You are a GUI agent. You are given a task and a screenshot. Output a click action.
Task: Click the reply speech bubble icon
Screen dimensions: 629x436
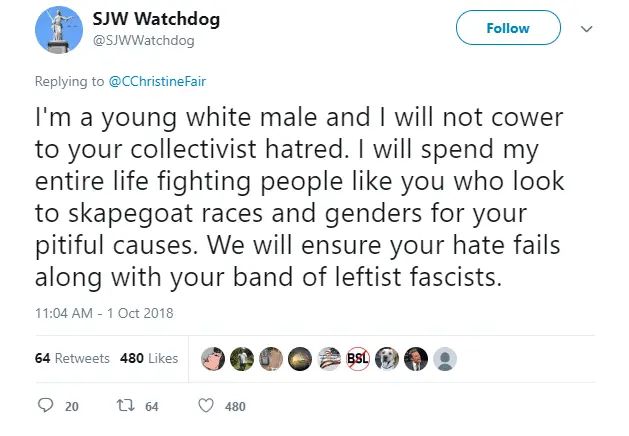pyautogui.click(x=43, y=406)
